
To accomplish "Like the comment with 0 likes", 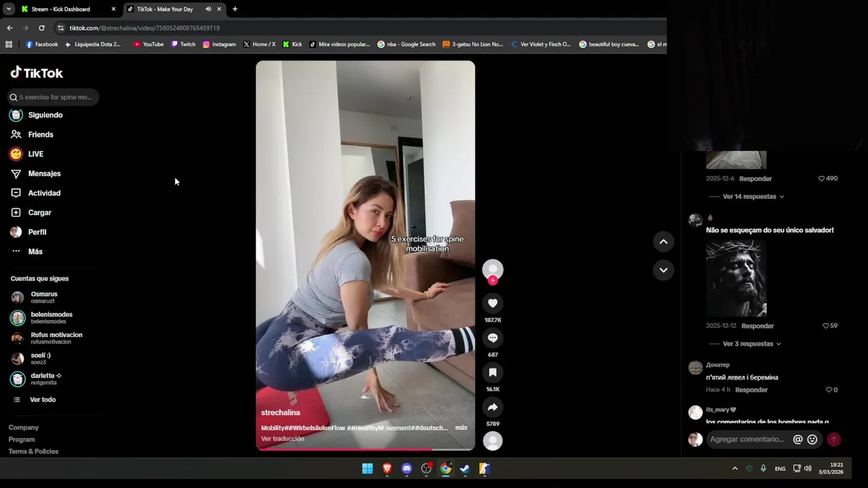I will 829,390.
